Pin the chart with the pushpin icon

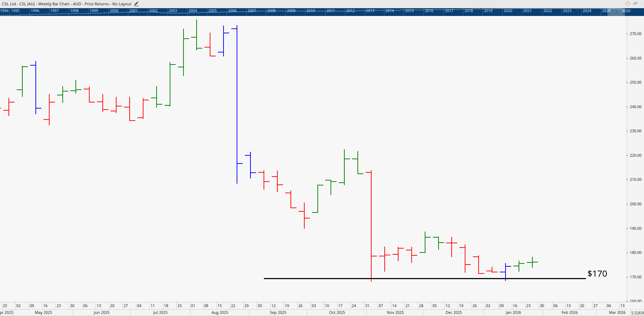635,4
